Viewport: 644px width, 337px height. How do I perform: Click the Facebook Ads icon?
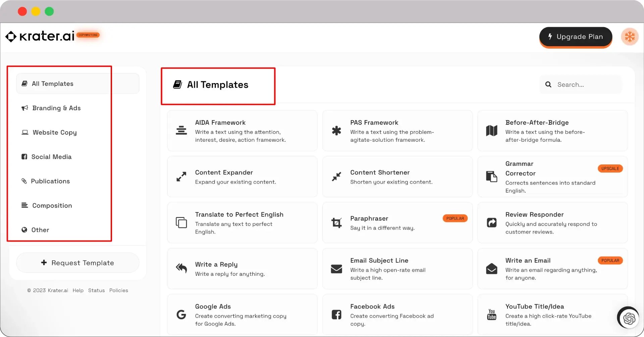336,315
